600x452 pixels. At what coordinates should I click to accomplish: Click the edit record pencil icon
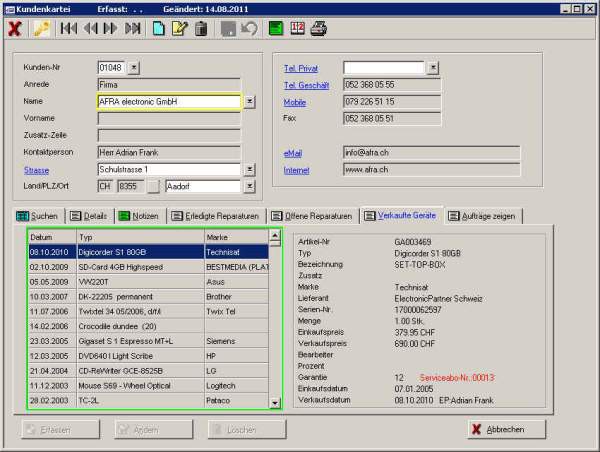click(x=180, y=29)
